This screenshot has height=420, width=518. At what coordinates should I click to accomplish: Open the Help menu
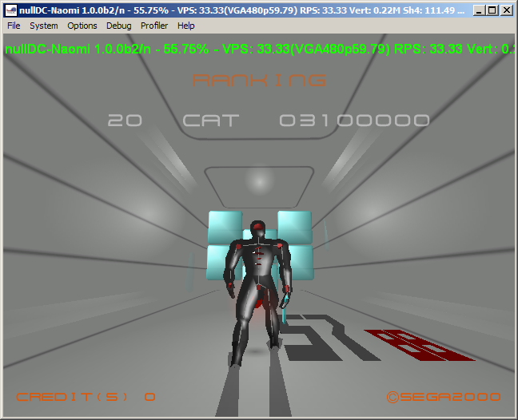pyautogui.click(x=185, y=26)
